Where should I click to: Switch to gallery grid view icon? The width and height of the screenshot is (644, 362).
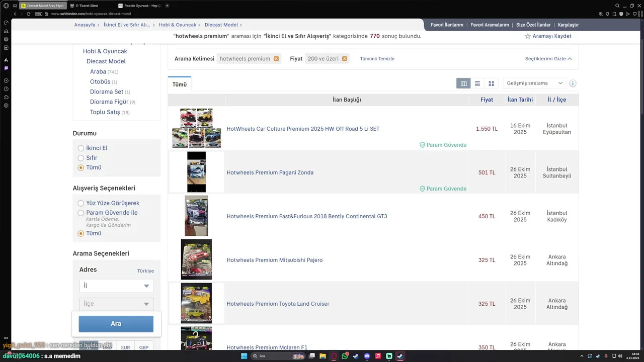pos(492,83)
